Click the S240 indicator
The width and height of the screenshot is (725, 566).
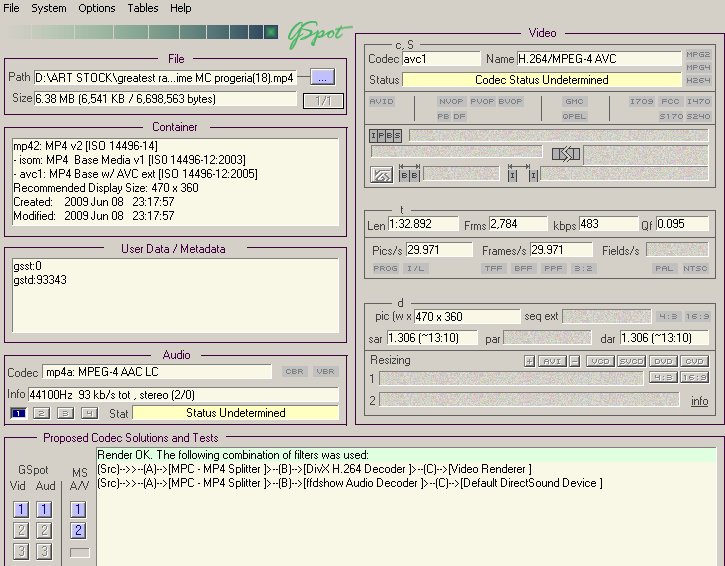(x=698, y=116)
